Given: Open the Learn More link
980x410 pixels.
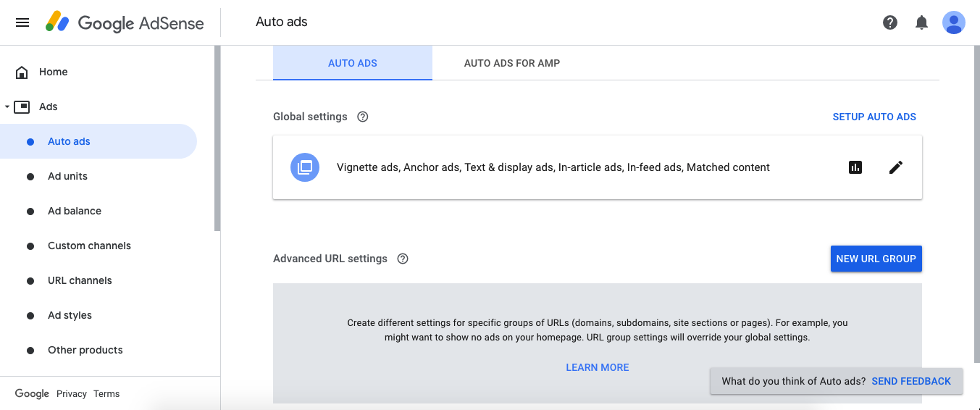Looking at the screenshot, I should [598, 367].
